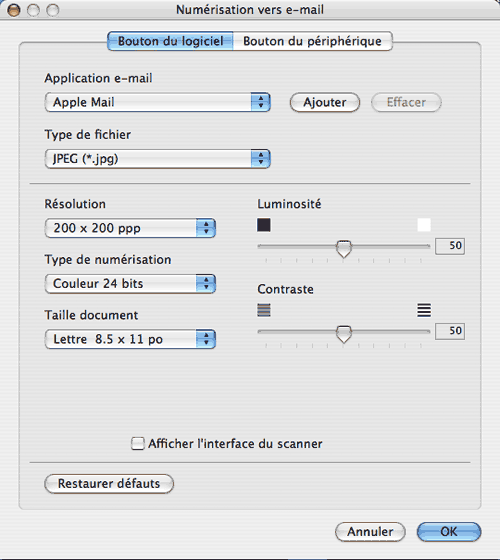Click the Luminosité value field
Image resolution: width=500 pixels, height=560 pixels.
point(450,246)
